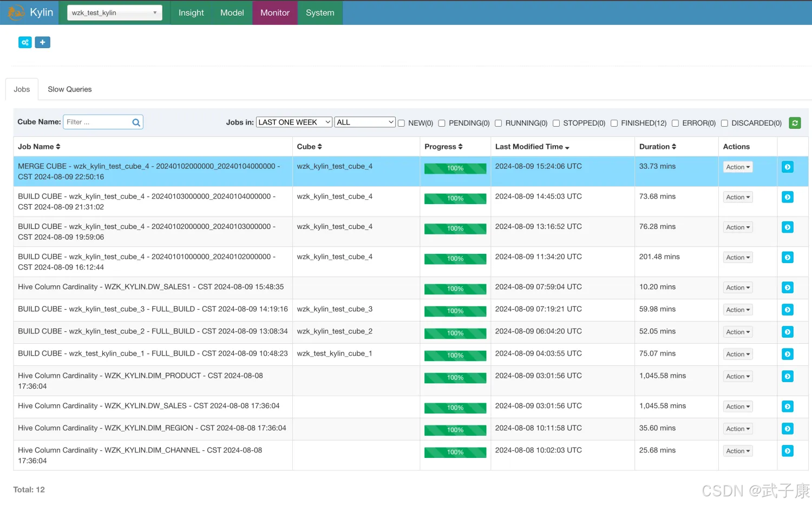The height and width of the screenshot is (505, 812).
Task: Click the Kylin logo icon
Action: (x=16, y=12)
